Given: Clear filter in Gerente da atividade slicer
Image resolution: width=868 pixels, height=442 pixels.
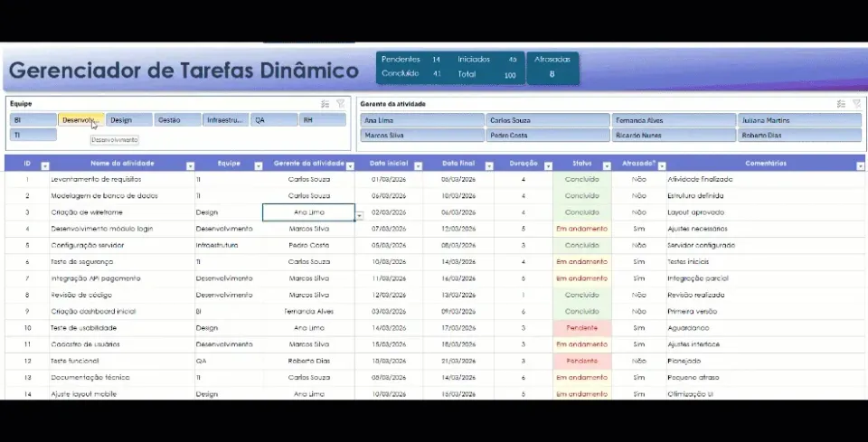Looking at the screenshot, I should (856, 104).
